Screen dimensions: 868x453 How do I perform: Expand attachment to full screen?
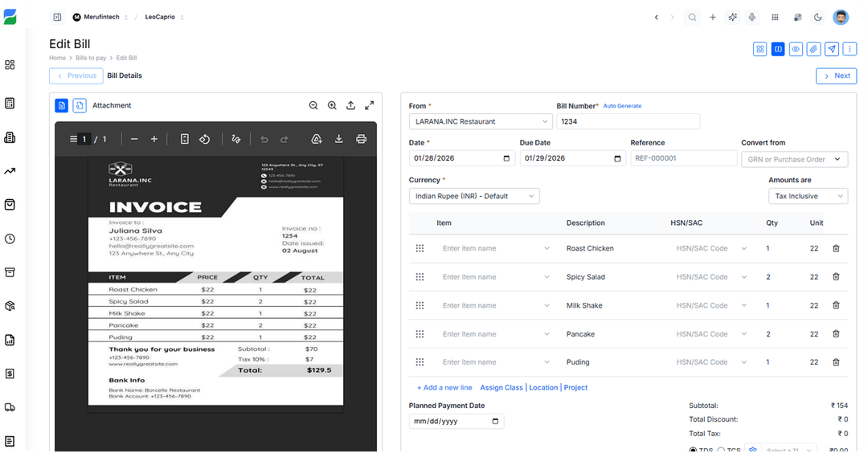369,106
